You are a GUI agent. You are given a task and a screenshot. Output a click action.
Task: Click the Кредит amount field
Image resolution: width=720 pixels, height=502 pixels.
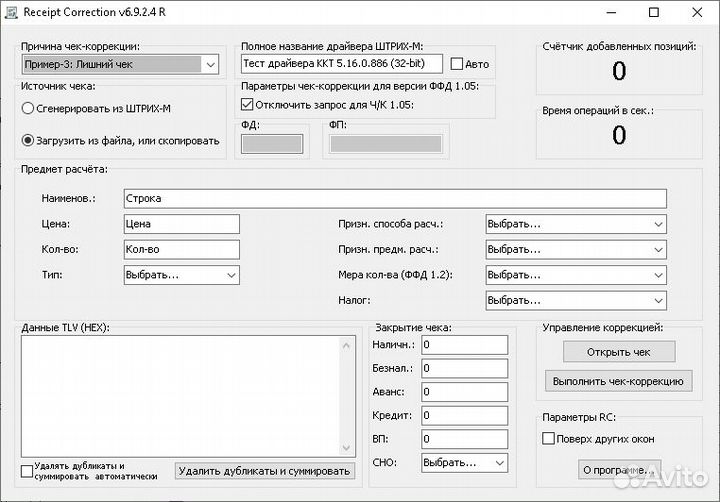tap(465, 415)
